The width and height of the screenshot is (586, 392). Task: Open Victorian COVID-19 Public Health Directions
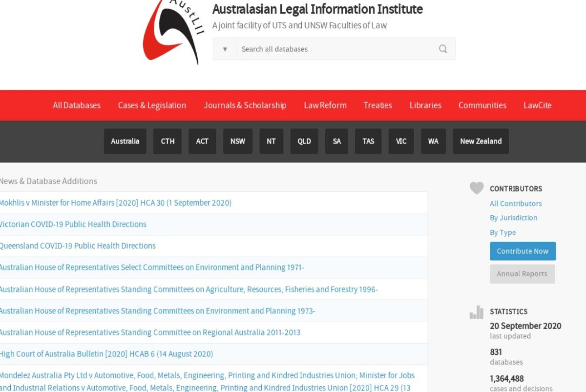(x=73, y=225)
